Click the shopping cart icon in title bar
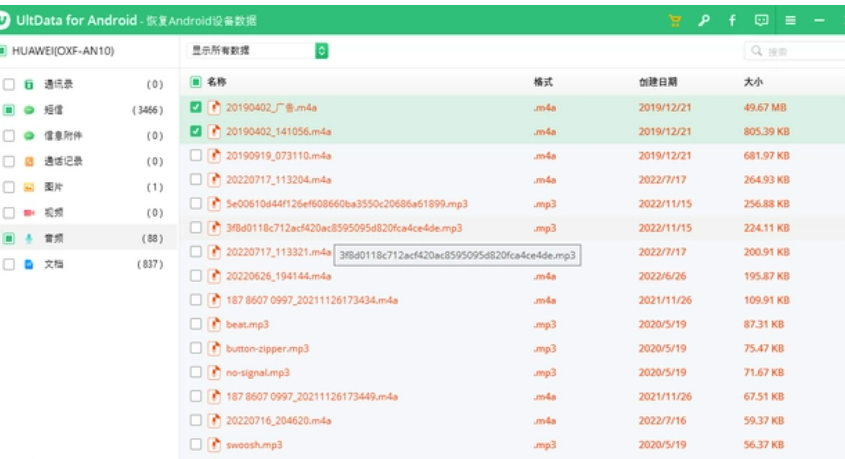Screen dimensions: 845x459 point(674,20)
